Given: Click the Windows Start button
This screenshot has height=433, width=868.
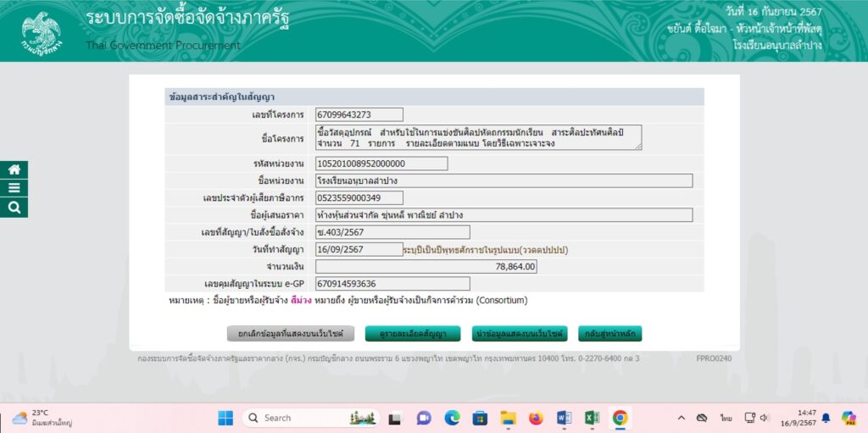Looking at the screenshot, I should point(225,418).
